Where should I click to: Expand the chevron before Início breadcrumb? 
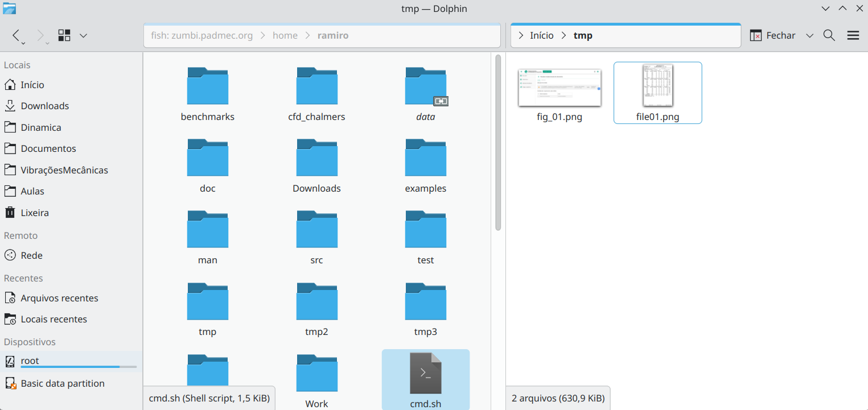(521, 35)
